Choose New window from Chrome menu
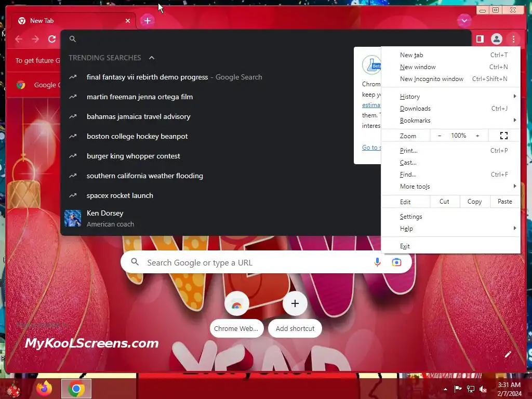 coord(450,67)
